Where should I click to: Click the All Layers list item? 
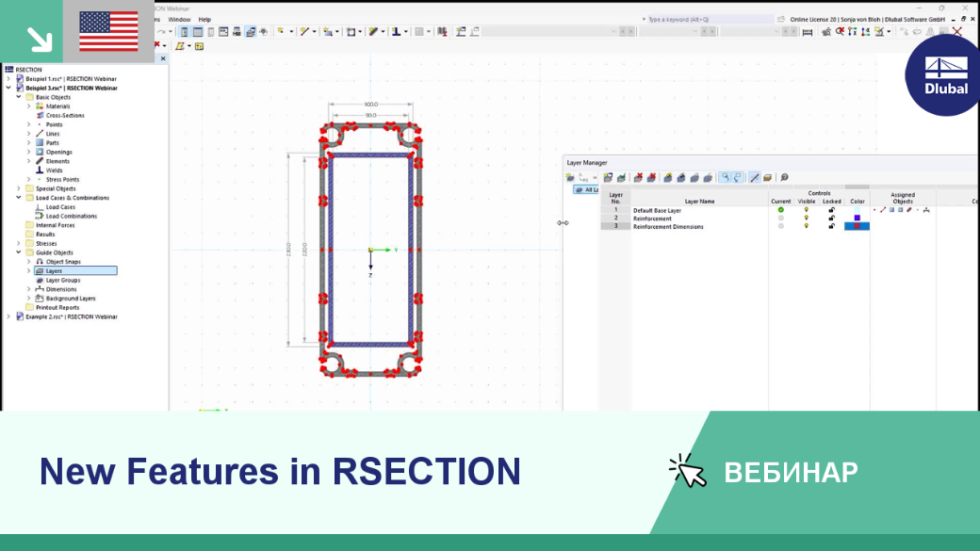(x=586, y=190)
